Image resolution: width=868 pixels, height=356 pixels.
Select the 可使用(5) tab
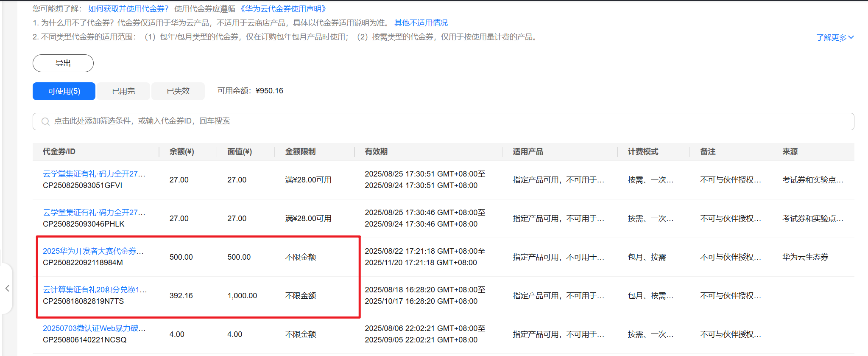pos(64,91)
